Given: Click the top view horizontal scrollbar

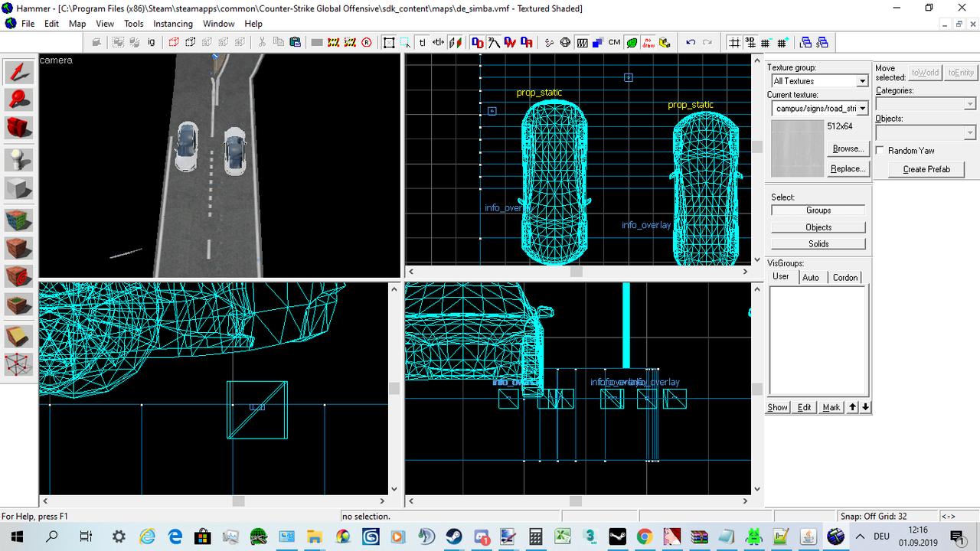Looking at the screenshot, I should 578,272.
